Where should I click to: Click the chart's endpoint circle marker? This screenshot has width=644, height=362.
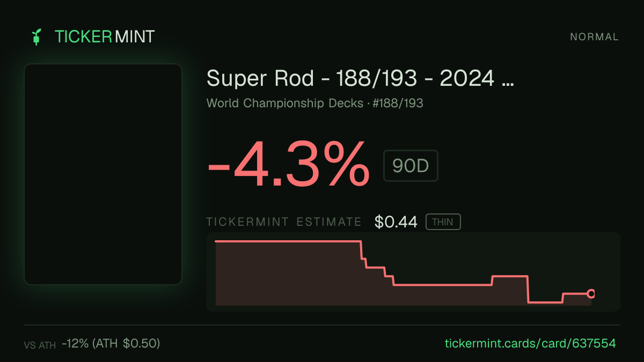point(591,293)
